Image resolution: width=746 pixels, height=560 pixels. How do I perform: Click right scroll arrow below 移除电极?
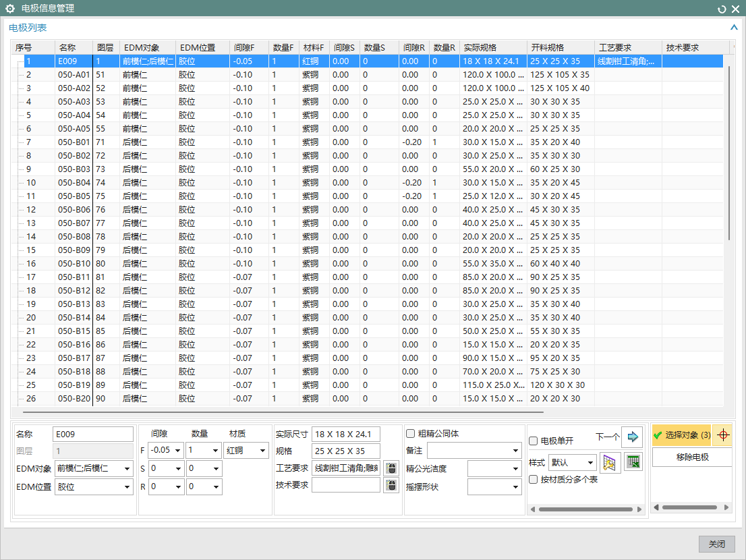[x=726, y=507]
